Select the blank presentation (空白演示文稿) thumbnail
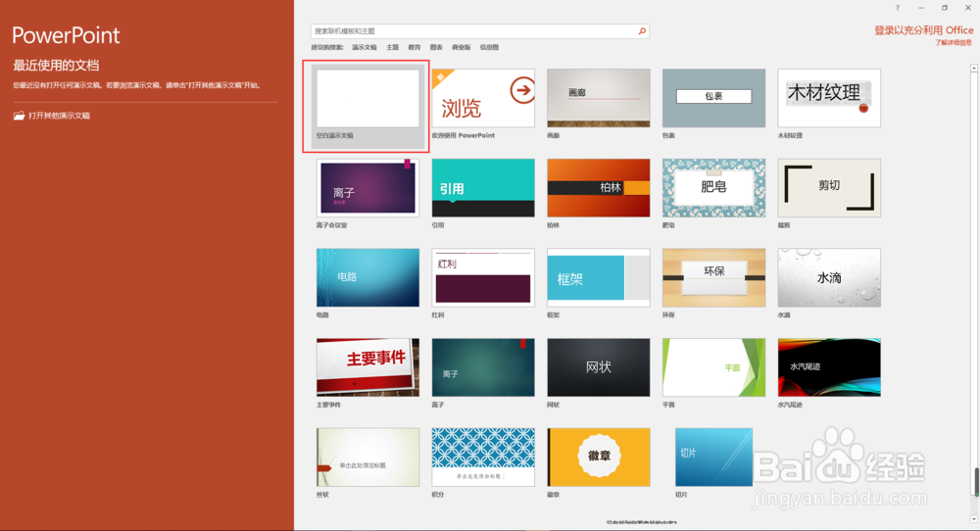The height and width of the screenshot is (531, 980). click(x=367, y=99)
